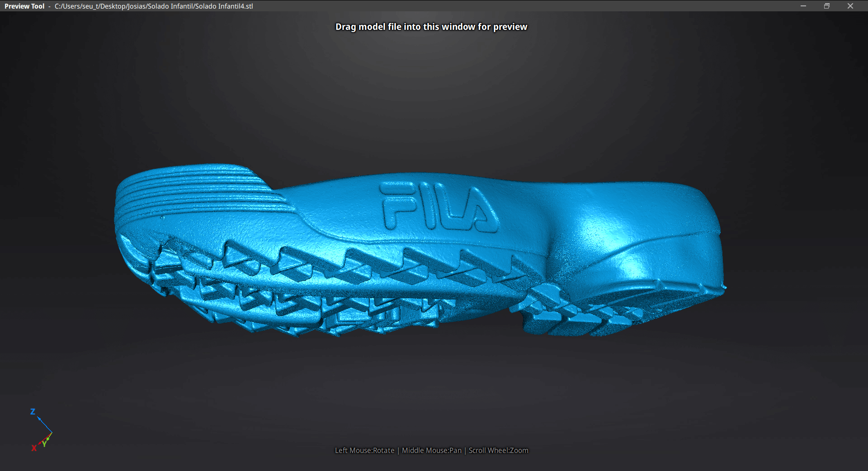Click the 'Left Mouse:Rotate' hint text
Screen dimensions: 868x471
[x=364, y=450]
